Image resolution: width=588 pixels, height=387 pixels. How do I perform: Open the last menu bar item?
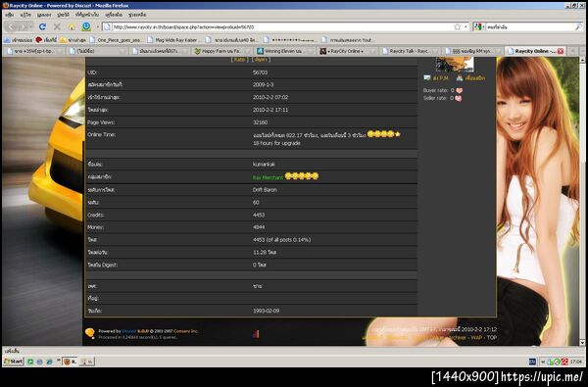(137, 15)
